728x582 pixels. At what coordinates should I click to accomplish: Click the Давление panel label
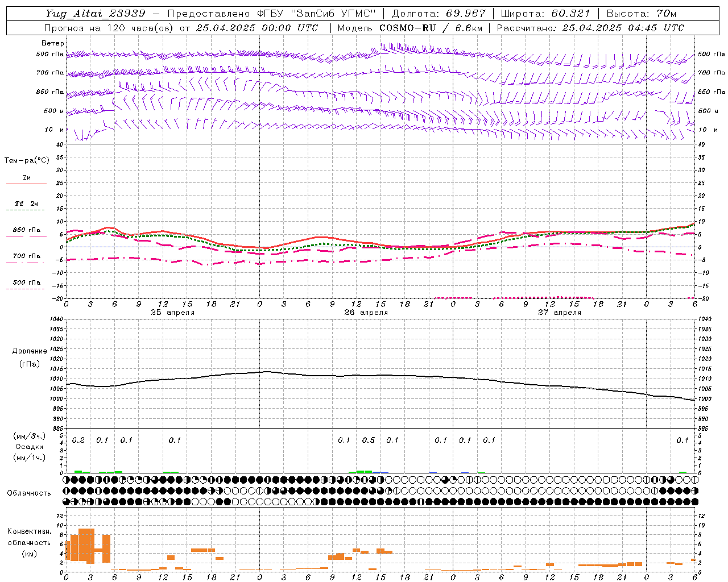click(30, 351)
